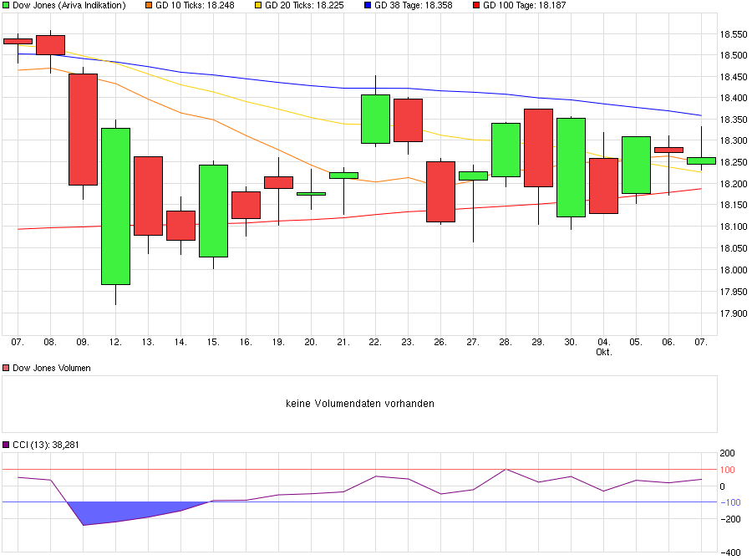Click the 'CCI (13): 38,281' label
Viewport: 752px width, 560px height.
point(46,445)
